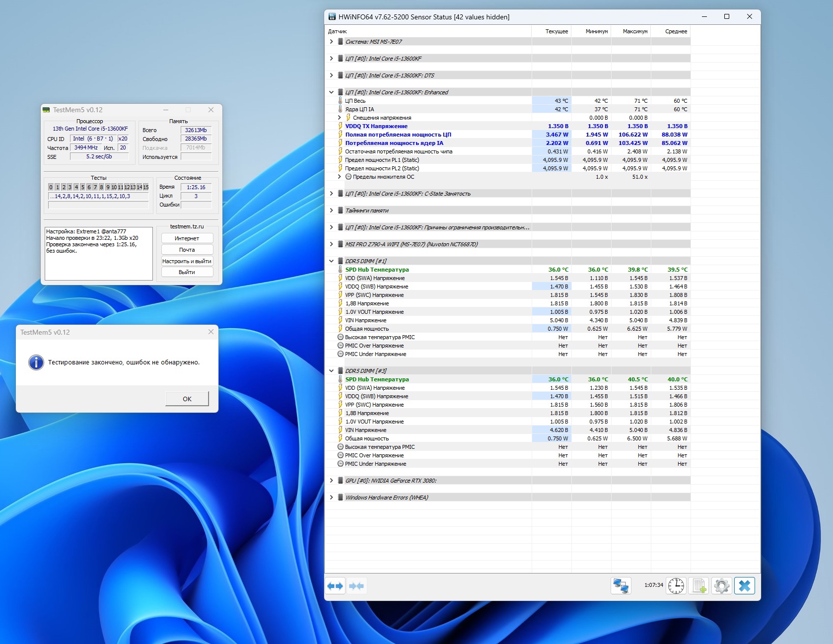The image size is (833, 644).
Task: Click the expand sensor columns arrows icon
Action: coord(335,586)
